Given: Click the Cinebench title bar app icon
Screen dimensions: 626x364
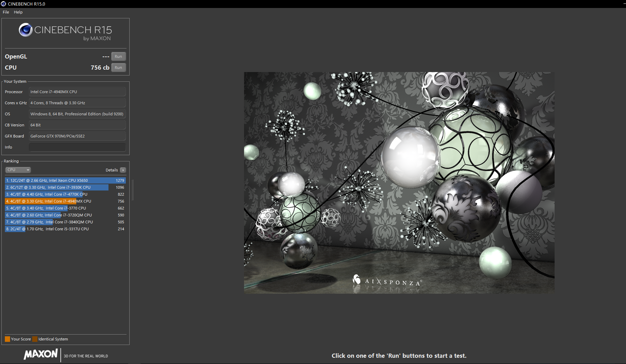Looking at the screenshot, I should tap(3, 4).
